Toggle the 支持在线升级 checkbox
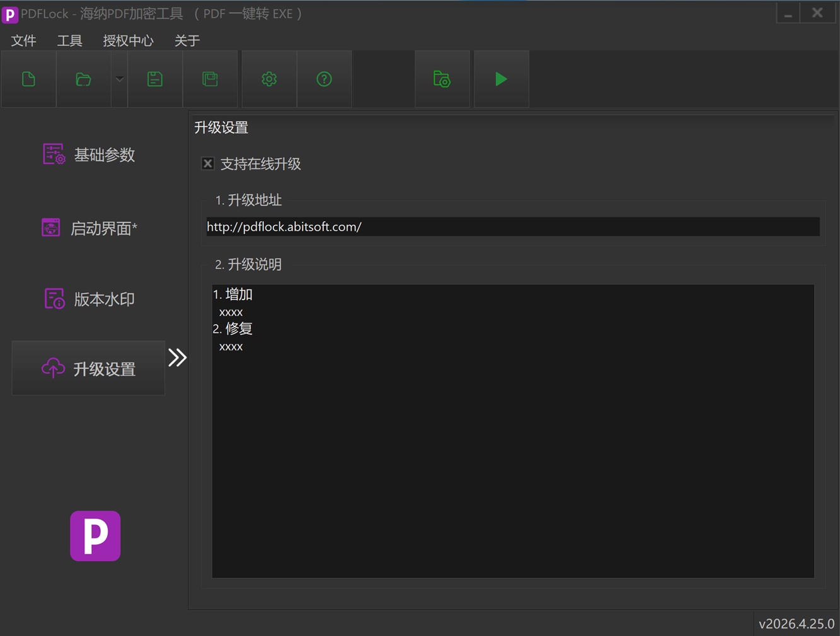The height and width of the screenshot is (636, 840). click(x=207, y=164)
